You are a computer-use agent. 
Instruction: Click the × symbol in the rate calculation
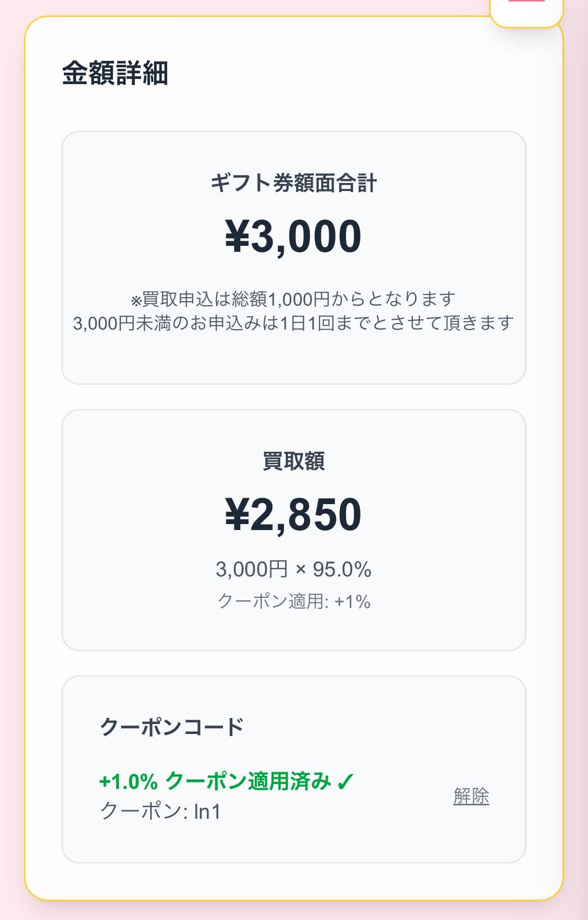tap(300, 569)
